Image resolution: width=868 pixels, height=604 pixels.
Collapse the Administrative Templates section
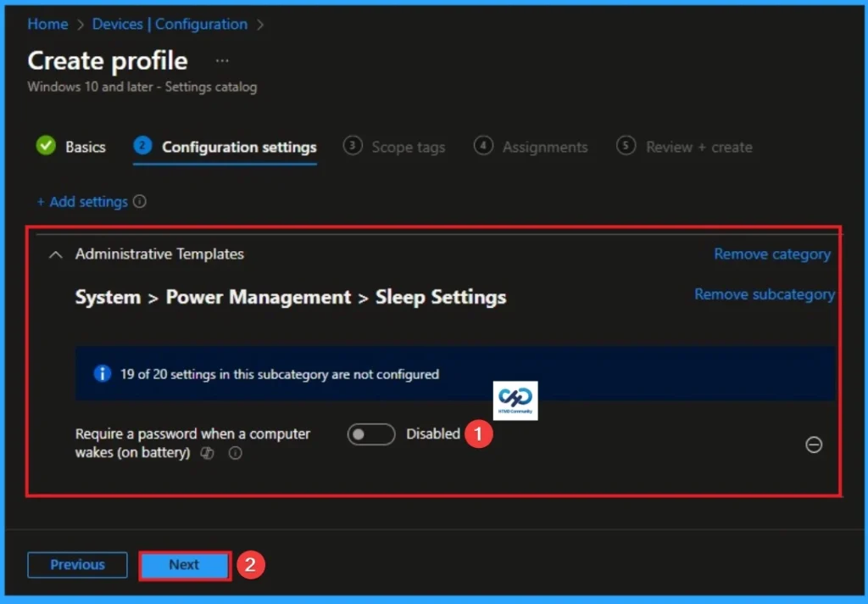pyautogui.click(x=55, y=254)
